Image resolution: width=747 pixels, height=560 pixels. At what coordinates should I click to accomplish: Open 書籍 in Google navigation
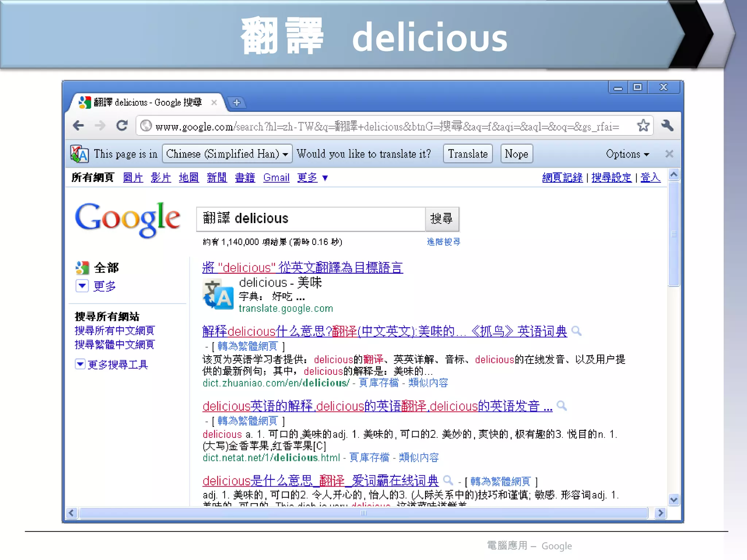pos(245,178)
